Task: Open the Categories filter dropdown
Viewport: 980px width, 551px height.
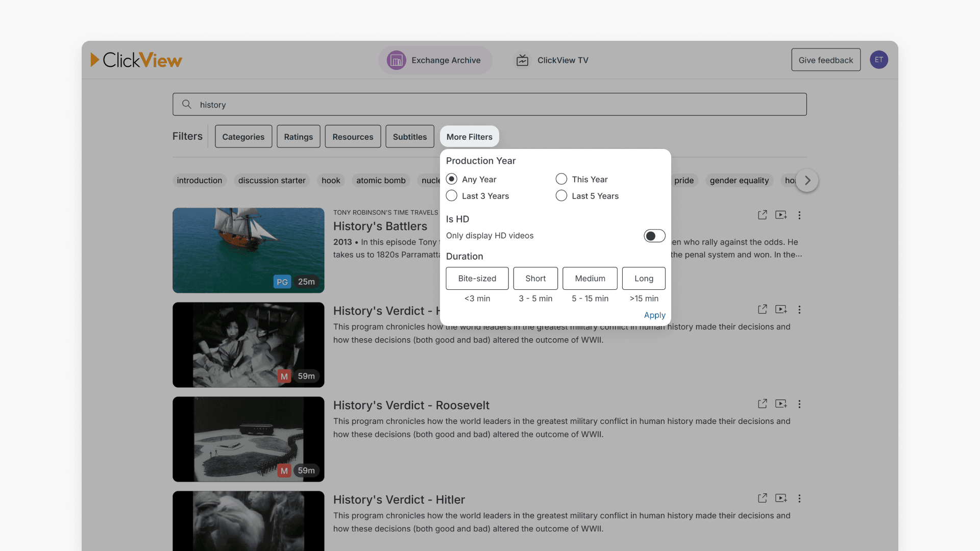Action: 243,137
